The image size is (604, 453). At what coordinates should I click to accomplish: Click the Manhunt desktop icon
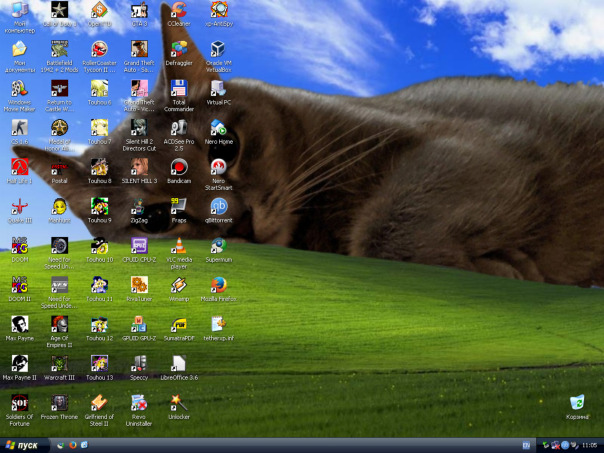(x=59, y=207)
